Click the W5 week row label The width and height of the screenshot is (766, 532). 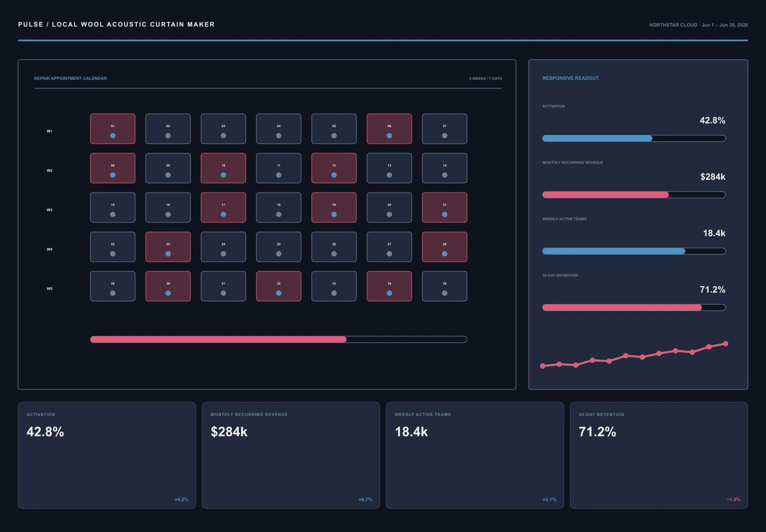coord(49,288)
